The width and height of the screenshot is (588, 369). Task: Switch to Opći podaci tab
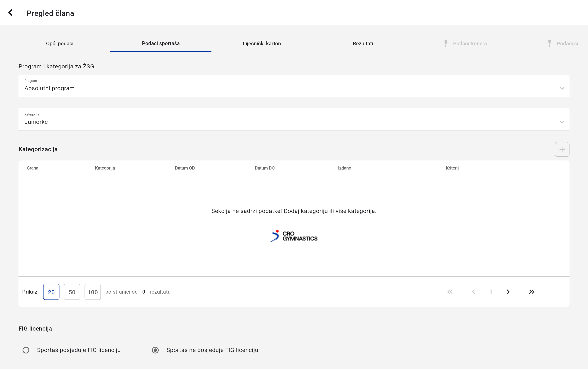(x=60, y=43)
